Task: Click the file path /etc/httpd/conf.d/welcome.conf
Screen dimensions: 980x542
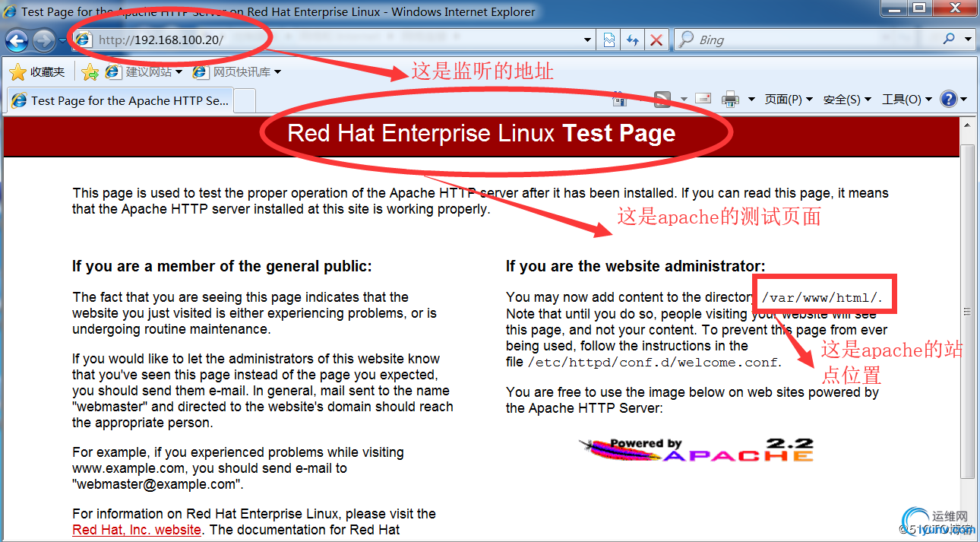Action: [653, 363]
